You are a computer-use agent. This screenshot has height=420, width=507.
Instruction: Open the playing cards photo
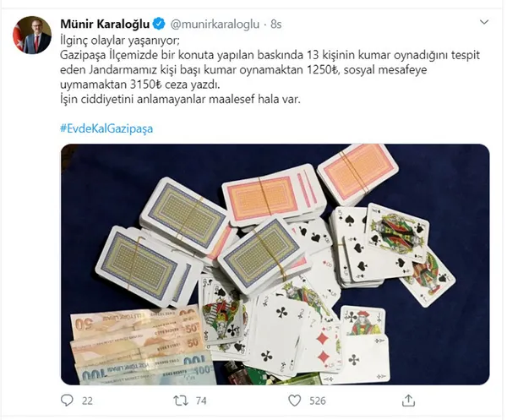tap(275, 265)
